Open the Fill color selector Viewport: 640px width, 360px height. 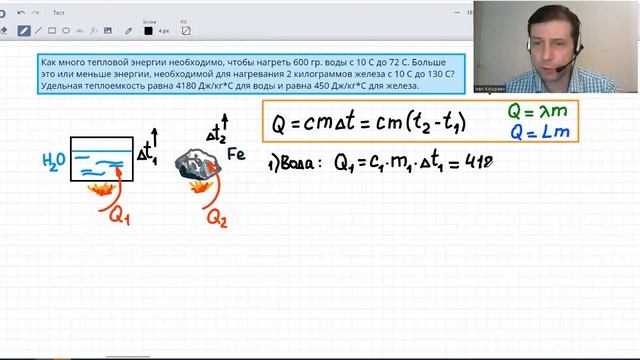click(x=186, y=31)
